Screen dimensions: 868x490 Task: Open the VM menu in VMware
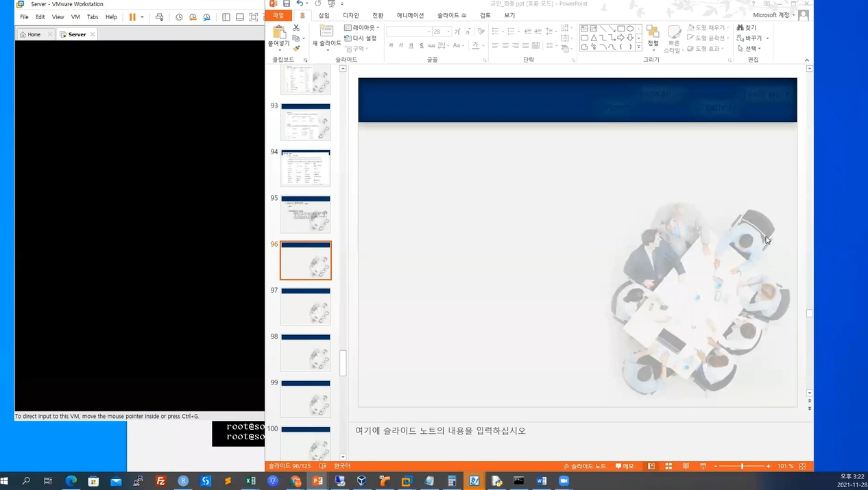click(75, 17)
